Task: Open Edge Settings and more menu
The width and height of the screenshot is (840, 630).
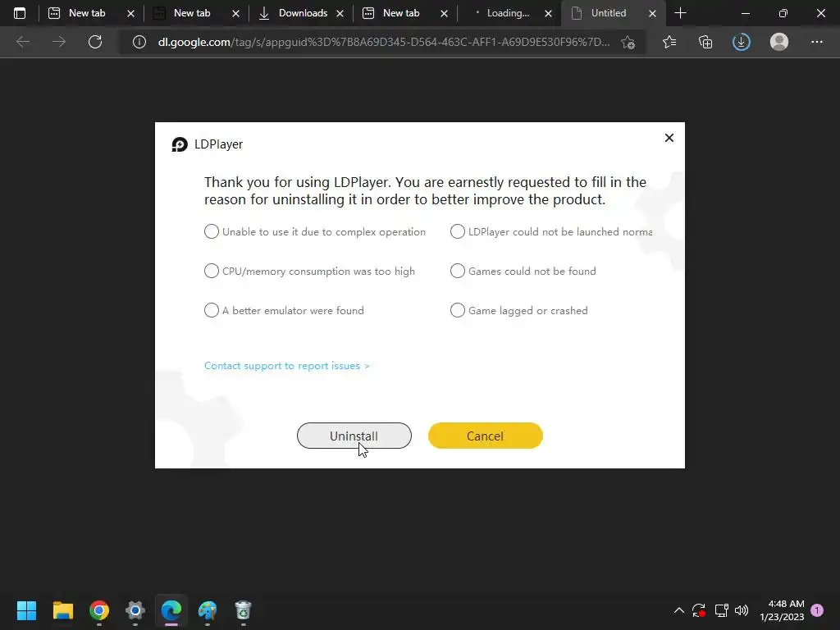Action: [816, 42]
